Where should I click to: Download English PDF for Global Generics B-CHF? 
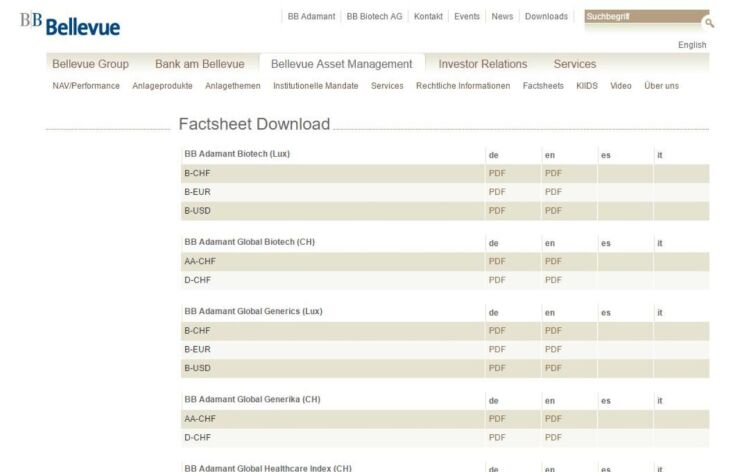(553, 331)
